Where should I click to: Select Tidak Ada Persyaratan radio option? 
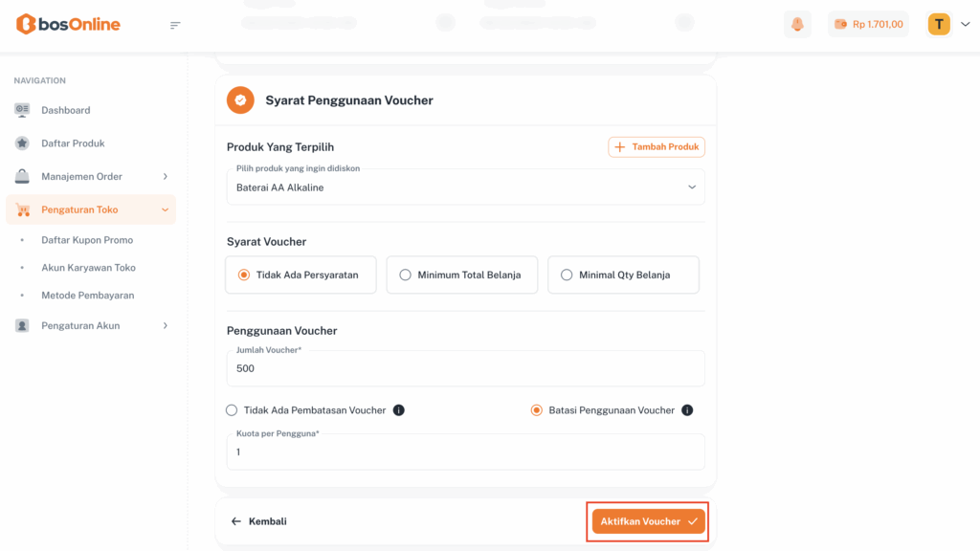click(244, 275)
